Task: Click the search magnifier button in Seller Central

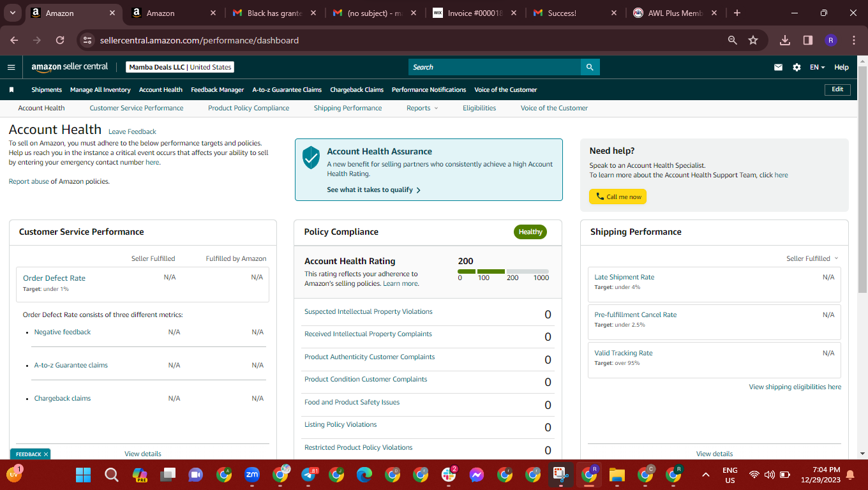Action: click(x=590, y=67)
